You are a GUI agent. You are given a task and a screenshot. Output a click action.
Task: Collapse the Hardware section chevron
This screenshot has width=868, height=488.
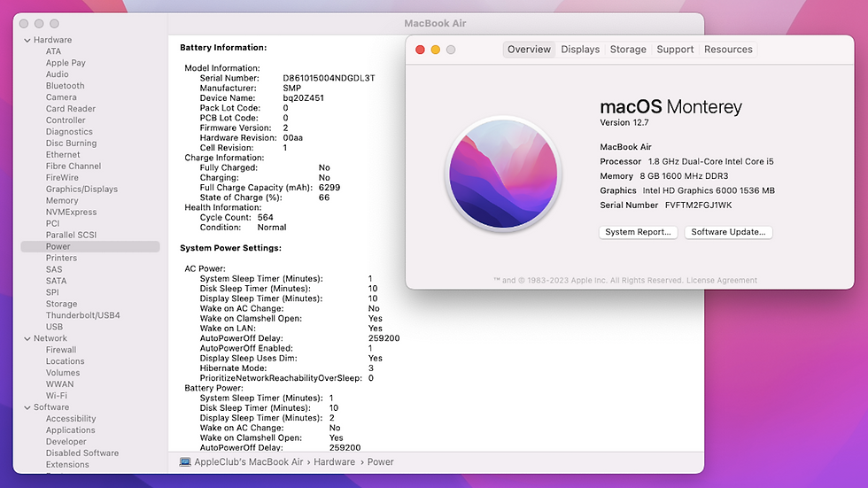[x=27, y=40]
